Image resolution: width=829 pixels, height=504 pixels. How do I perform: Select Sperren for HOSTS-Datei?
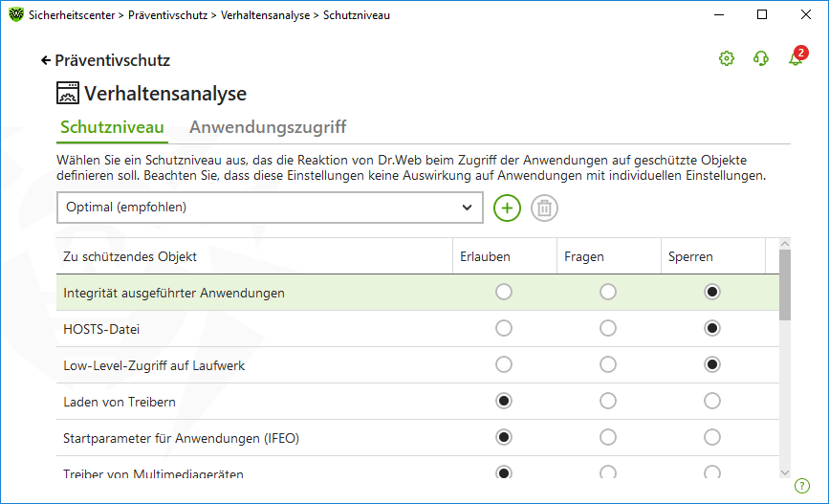712,328
